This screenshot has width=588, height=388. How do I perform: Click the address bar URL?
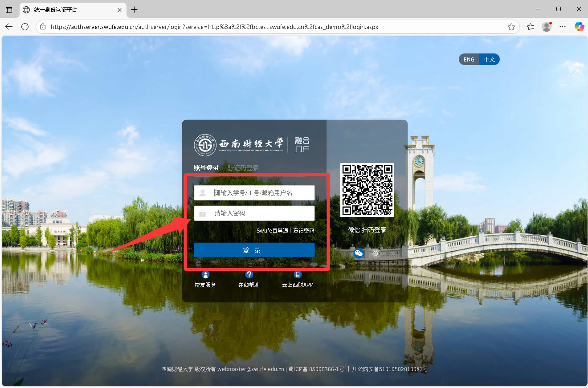[215, 27]
